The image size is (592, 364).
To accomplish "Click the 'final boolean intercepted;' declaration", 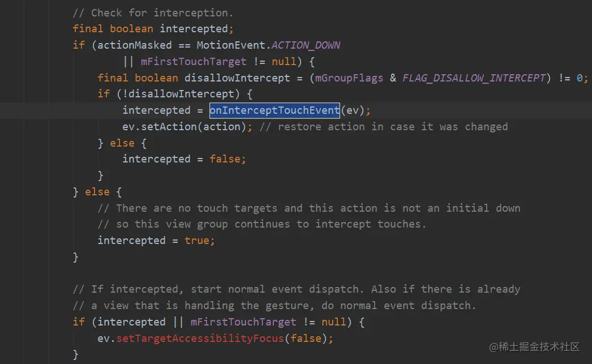I will [x=153, y=29].
